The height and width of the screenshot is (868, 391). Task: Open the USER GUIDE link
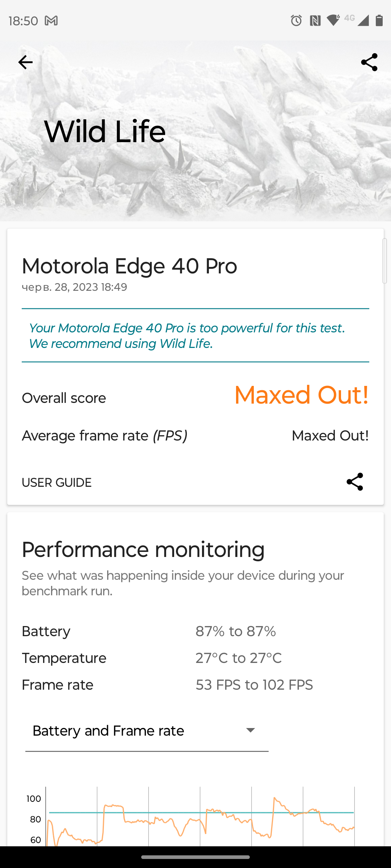click(57, 482)
